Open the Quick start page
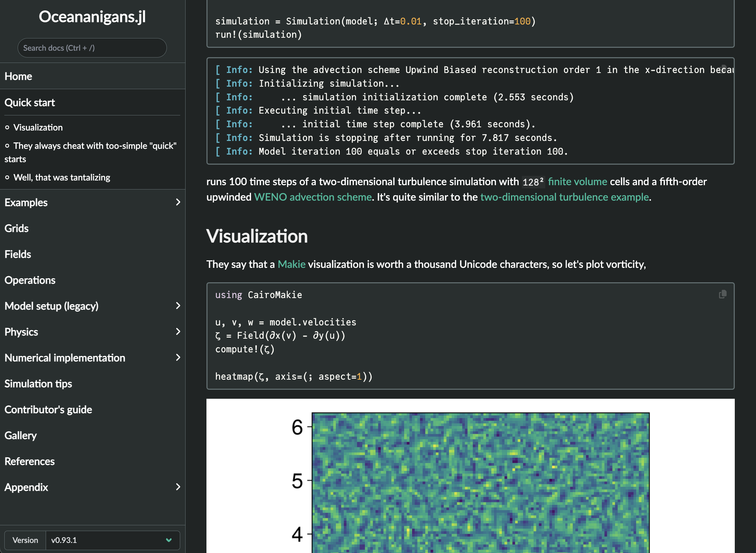The width and height of the screenshot is (756, 553). 30,102
